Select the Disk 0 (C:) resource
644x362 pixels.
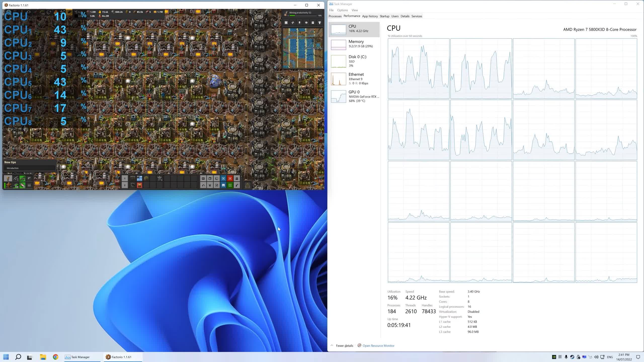tap(354, 61)
